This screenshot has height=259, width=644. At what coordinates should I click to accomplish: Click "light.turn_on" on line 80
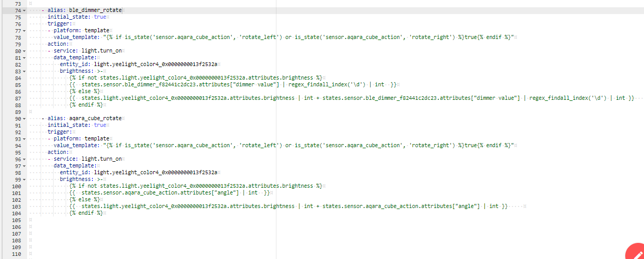click(103, 51)
